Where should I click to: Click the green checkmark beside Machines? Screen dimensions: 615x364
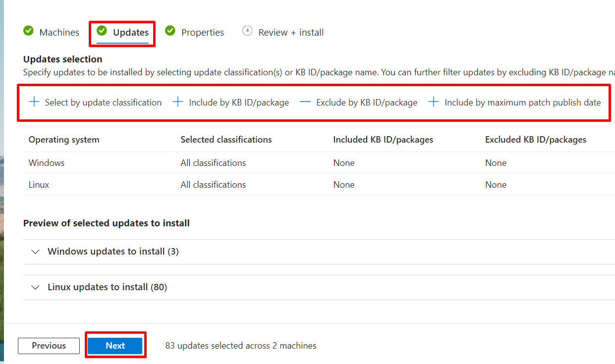point(28,31)
